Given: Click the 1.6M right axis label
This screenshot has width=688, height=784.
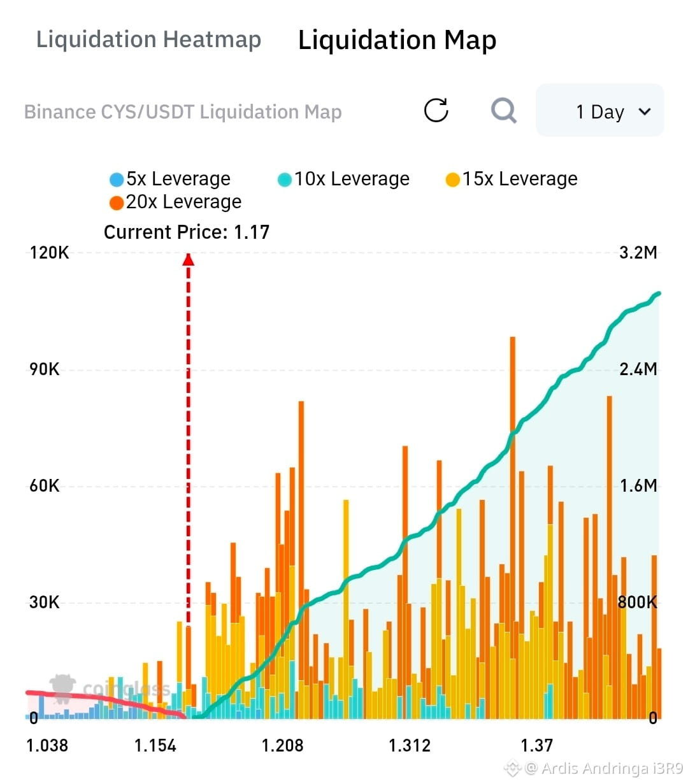Looking at the screenshot, I should [638, 486].
